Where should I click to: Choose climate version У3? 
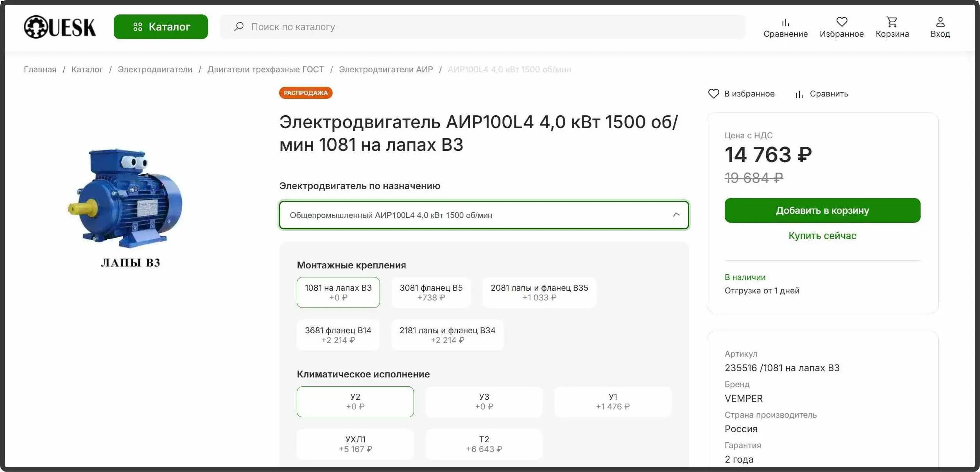tap(484, 402)
